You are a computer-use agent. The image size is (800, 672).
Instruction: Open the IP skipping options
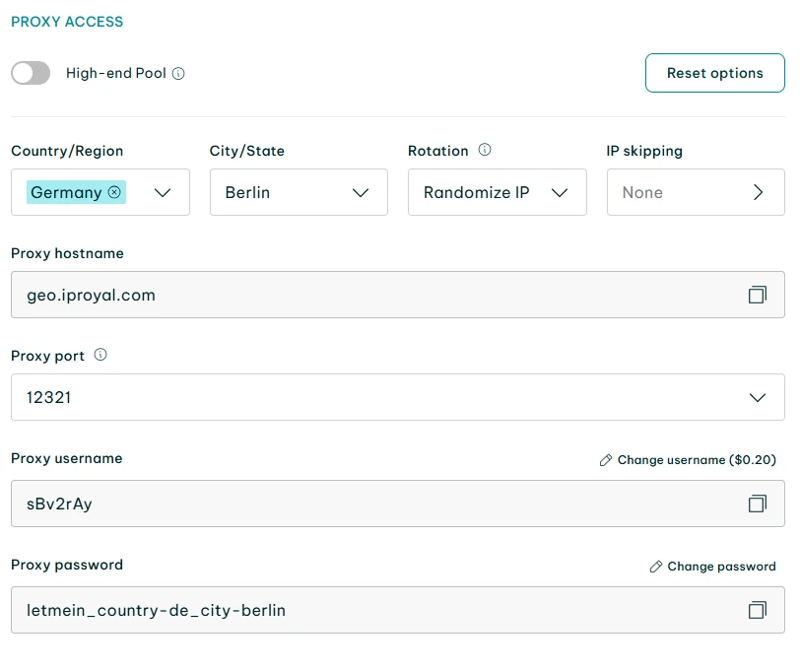tap(696, 192)
